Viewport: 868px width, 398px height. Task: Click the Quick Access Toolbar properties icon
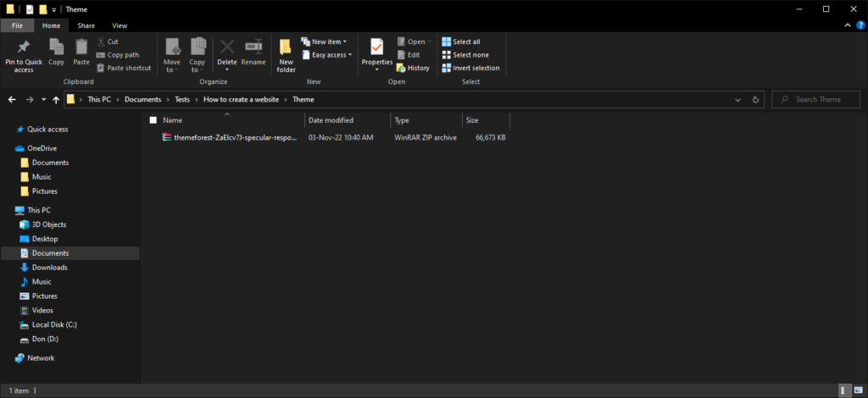coord(30,9)
